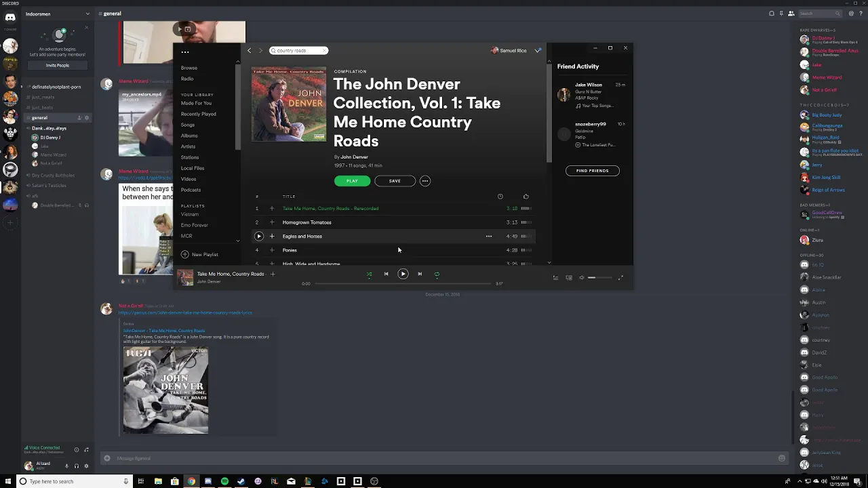868x488 pixels.
Task: Open the Spotify devices available icon
Action: pos(569,277)
